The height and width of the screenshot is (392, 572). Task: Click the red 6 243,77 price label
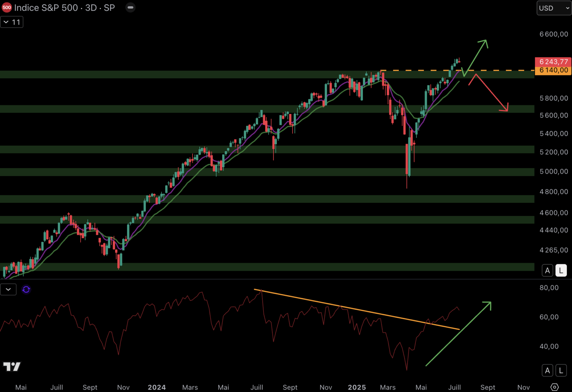pyautogui.click(x=553, y=62)
